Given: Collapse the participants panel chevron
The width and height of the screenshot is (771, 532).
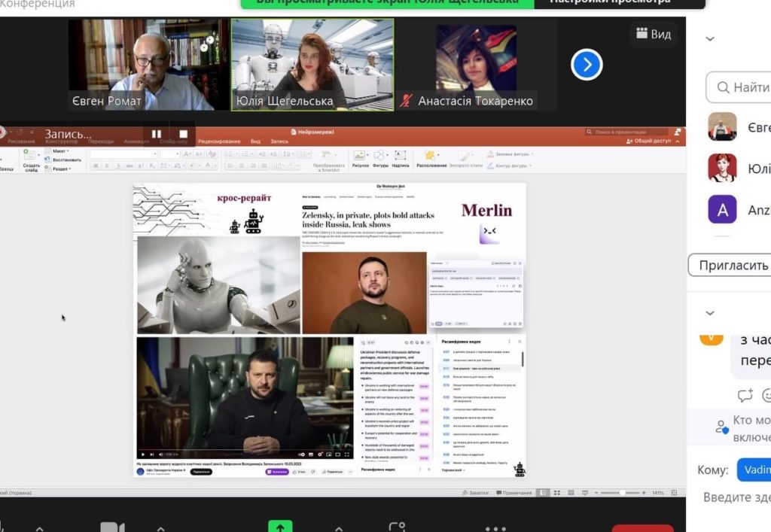Looking at the screenshot, I should (709, 39).
